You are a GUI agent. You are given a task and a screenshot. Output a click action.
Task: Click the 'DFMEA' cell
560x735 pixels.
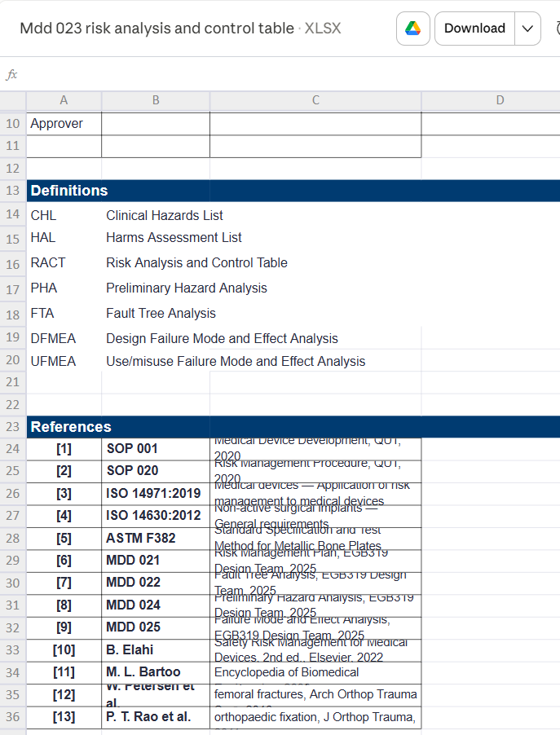[64, 338]
